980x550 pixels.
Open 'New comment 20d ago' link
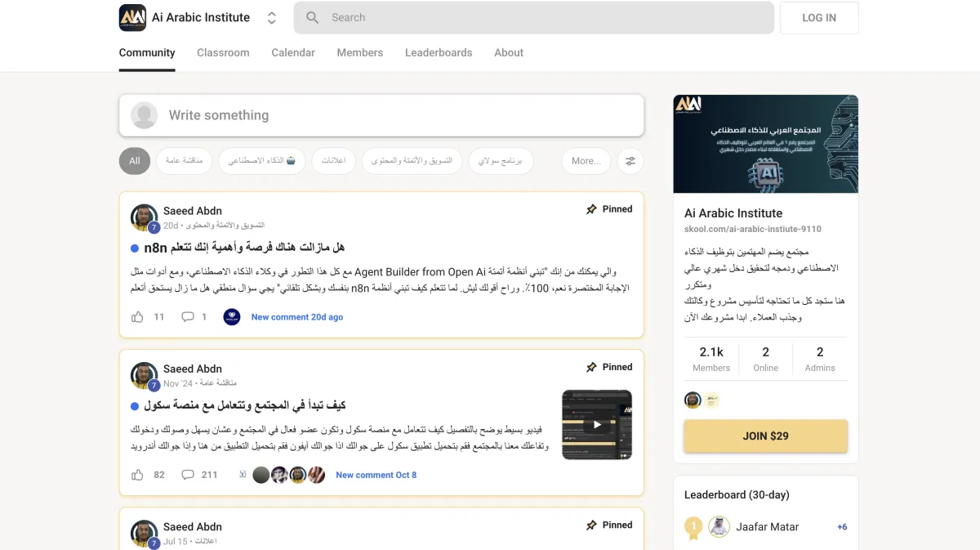[297, 317]
